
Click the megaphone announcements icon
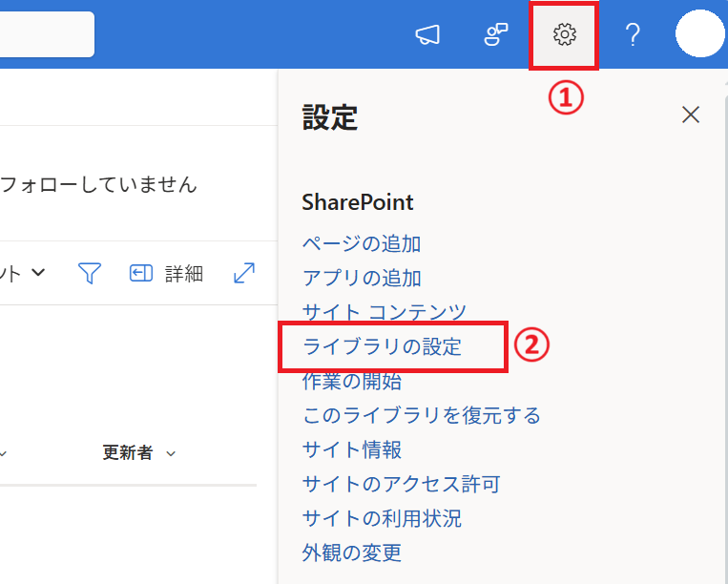click(x=427, y=34)
